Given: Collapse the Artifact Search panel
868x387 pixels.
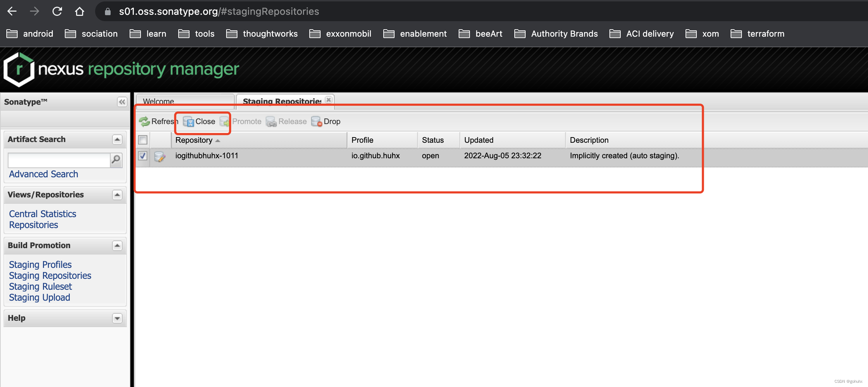Looking at the screenshot, I should [x=117, y=140].
